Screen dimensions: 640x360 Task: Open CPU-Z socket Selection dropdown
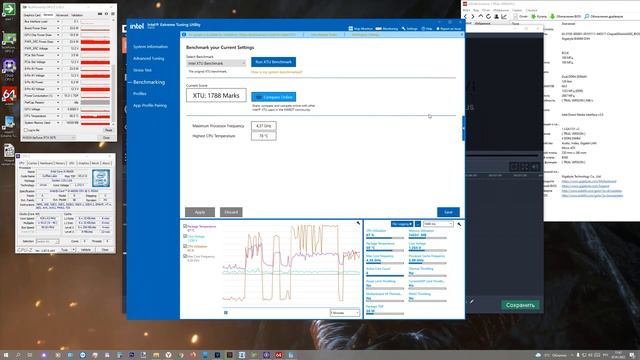[x=47, y=241]
